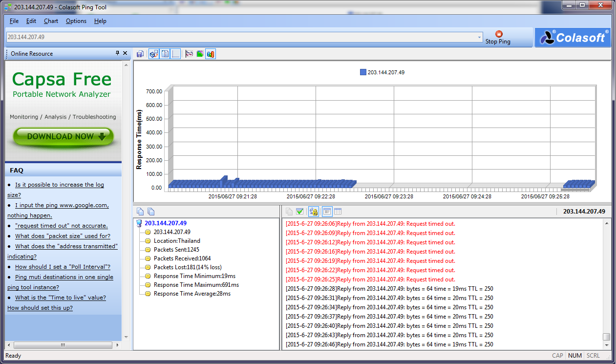This screenshot has height=364, width=616.
Task: Toggle the 3D chart view button
Action: [x=153, y=54]
